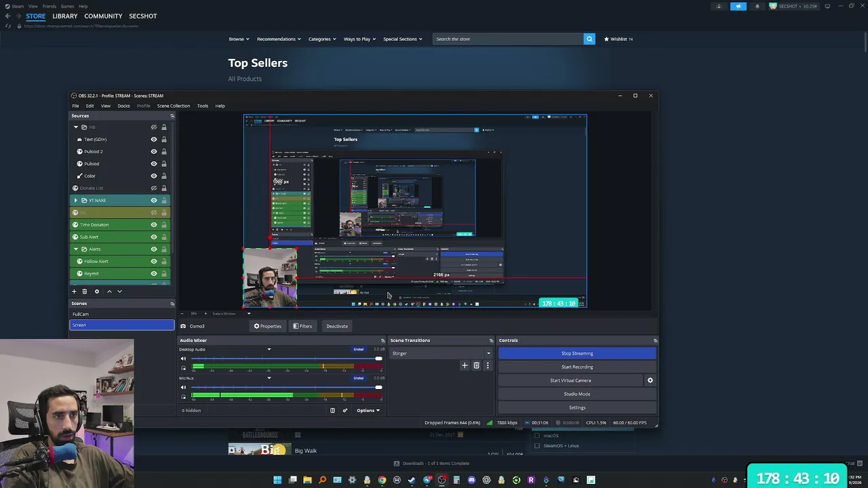This screenshot has height=488, width=868.
Task: Open Steam Wishlist link
Action: (x=618, y=39)
